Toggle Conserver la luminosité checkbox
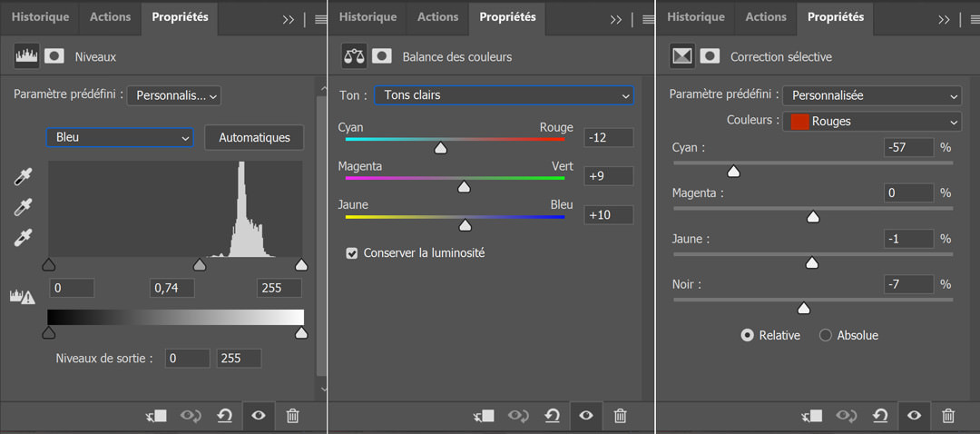 click(352, 253)
